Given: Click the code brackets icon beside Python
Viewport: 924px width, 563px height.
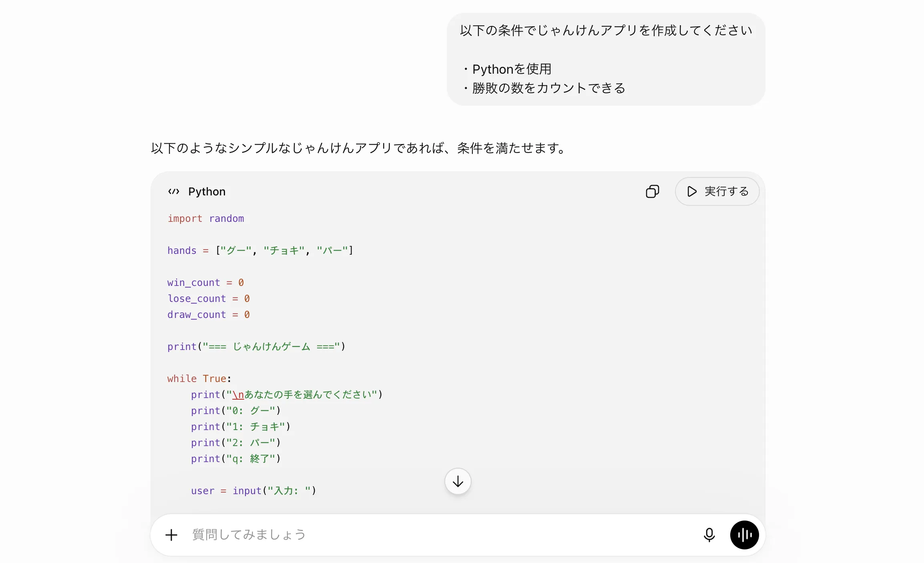Looking at the screenshot, I should [x=174, y=191].
